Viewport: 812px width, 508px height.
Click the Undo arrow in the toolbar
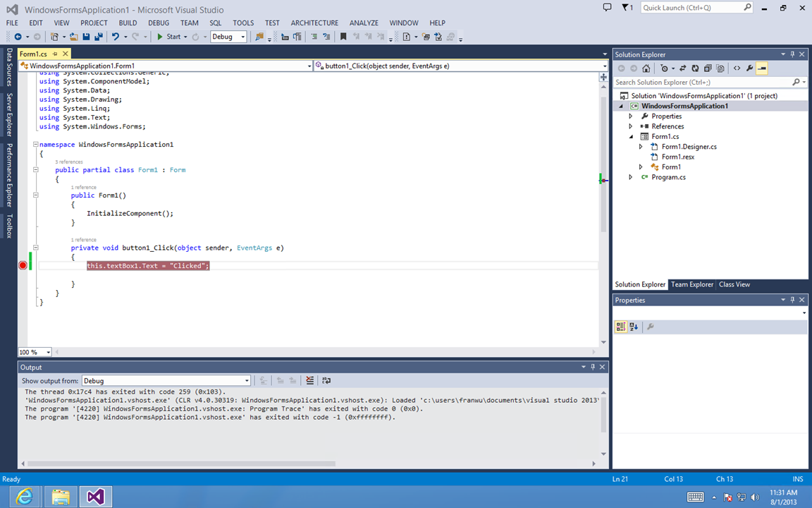pos(116,37)
